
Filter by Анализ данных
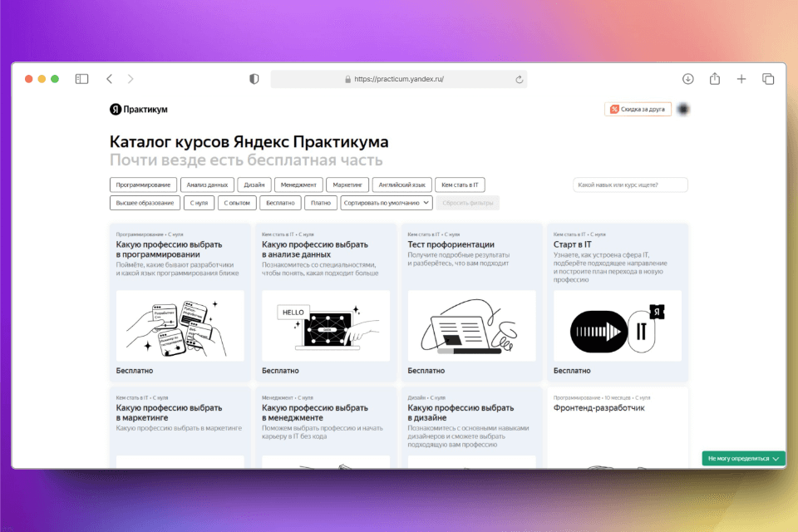(207, 185)
